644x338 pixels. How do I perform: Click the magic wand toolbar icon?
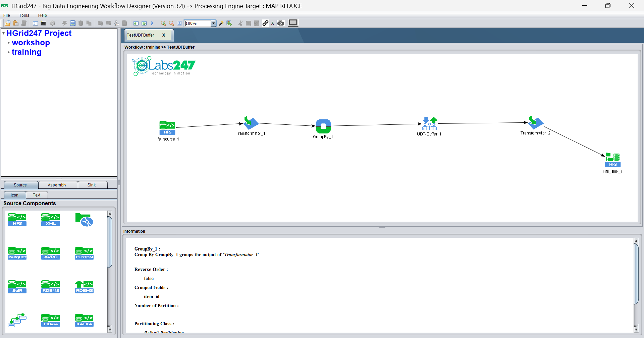(221, 23)
